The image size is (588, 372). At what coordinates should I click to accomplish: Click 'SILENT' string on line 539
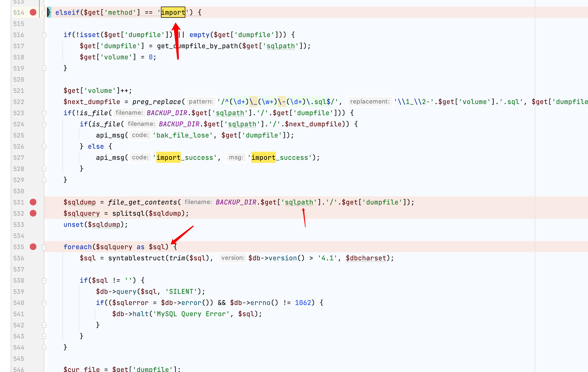181,292
